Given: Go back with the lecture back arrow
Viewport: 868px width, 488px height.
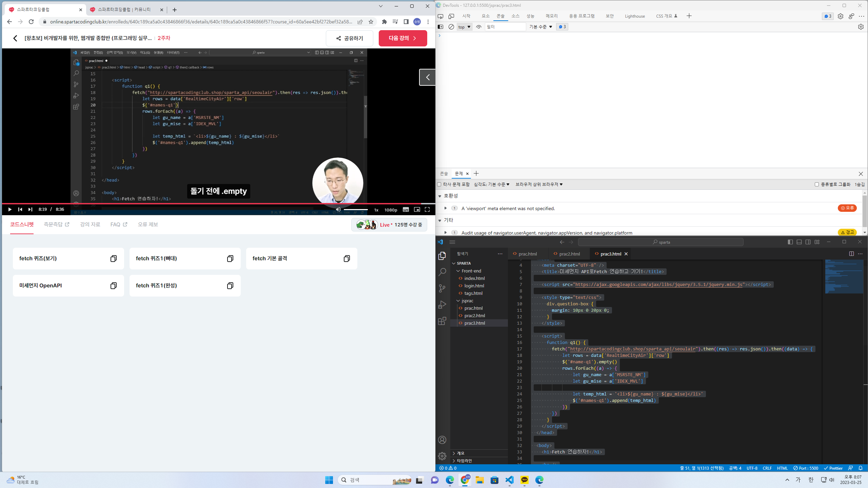Looking at the screenshot, I should tap(15, 38).
